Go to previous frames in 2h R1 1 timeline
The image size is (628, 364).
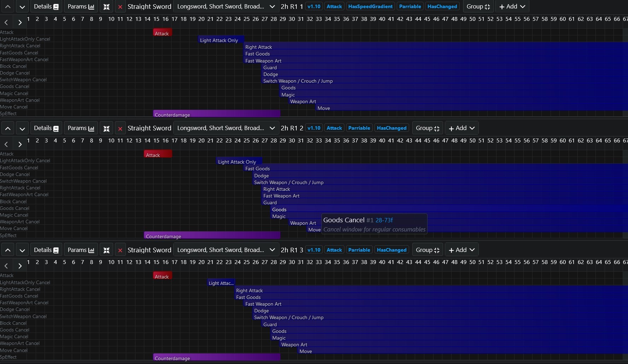[x=6, y=22]
